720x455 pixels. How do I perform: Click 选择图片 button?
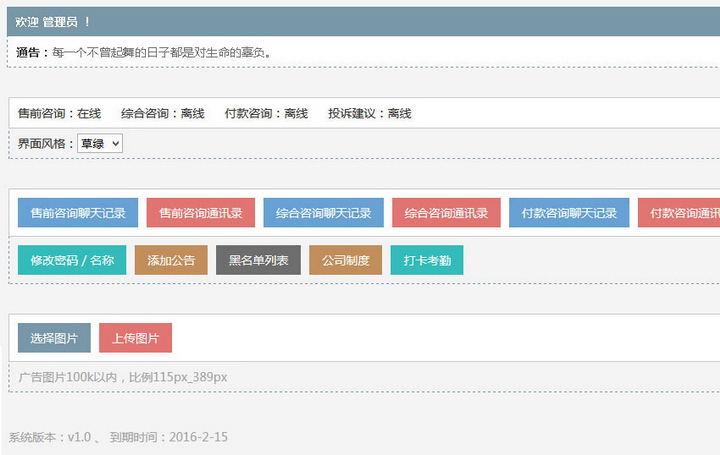click(54, 338)
